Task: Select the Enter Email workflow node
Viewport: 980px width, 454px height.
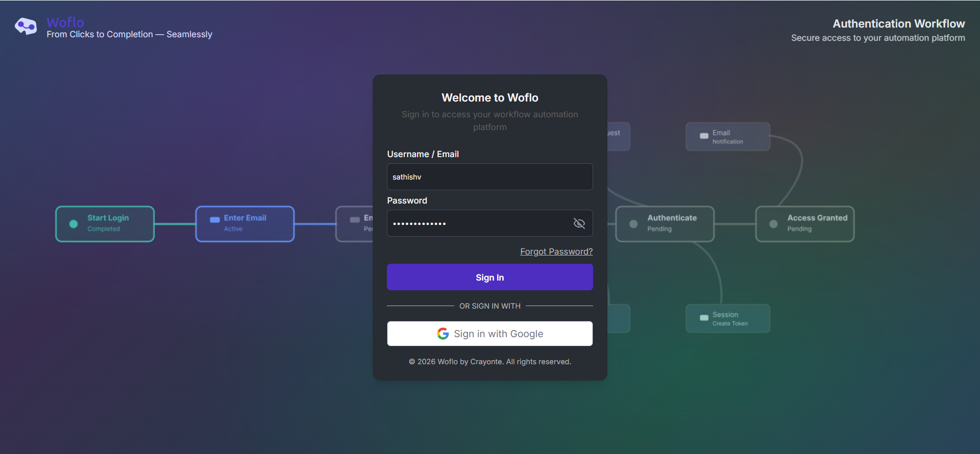Action: [x=245, y=224]
